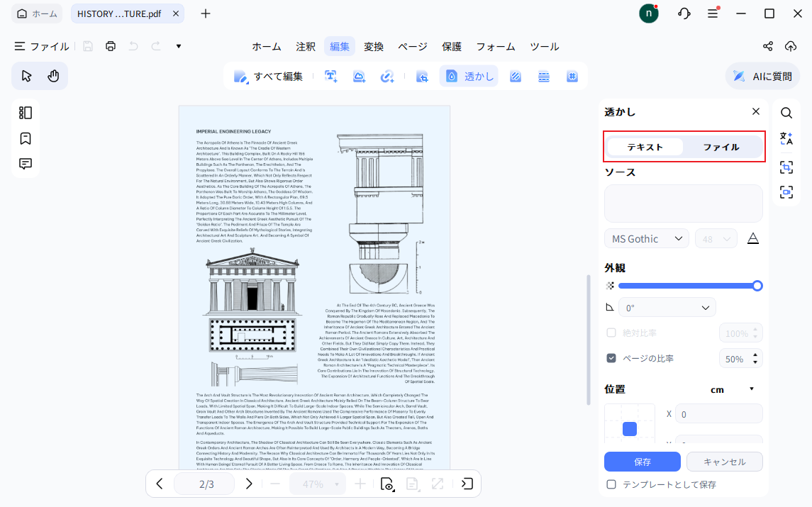Close the 透かし panel
Image resolution: width=812 pixels, height=507 pixels.
click(756, 111)
